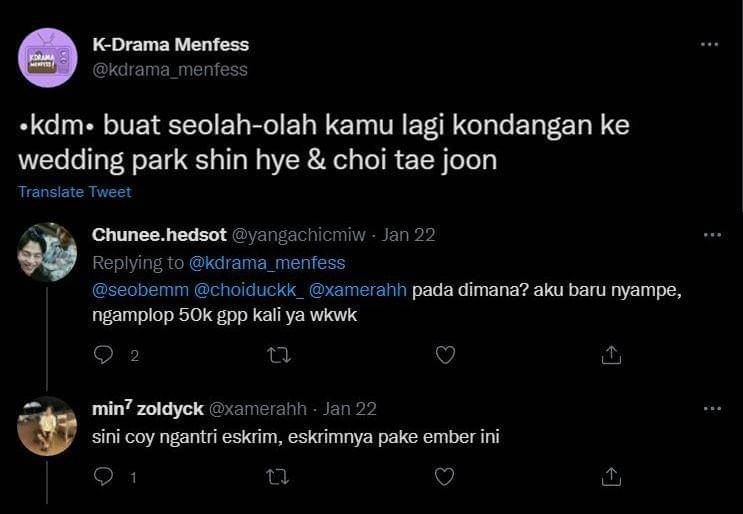Share Chunee.hedsot's reply
The height and width of the screenshot is (514, 743).
(612, 355)
